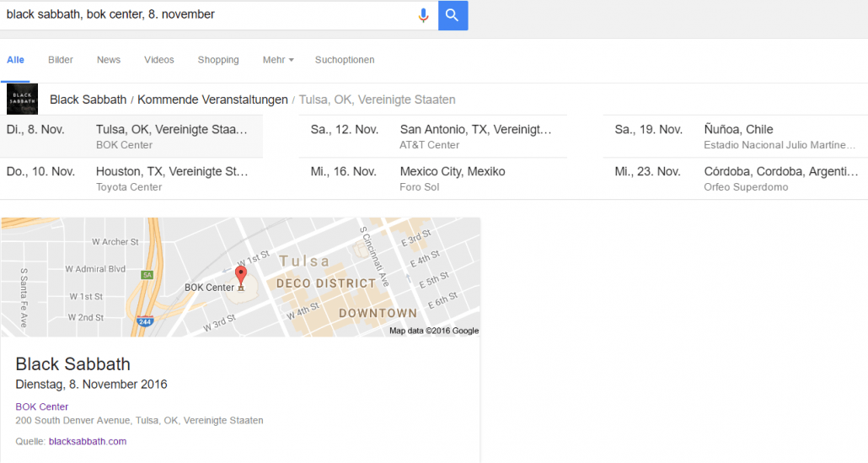
Task: Switch to the Shopping tab
Action: point(218,60)
